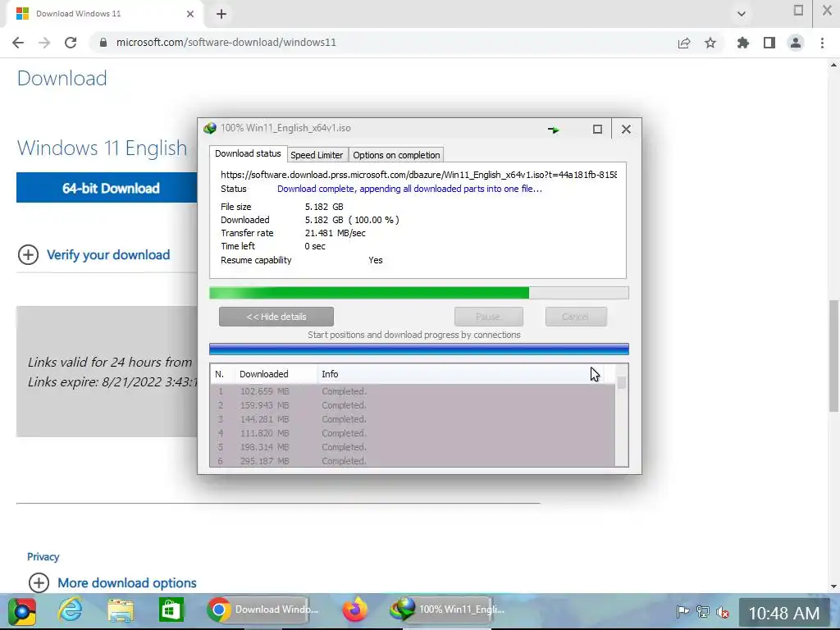
Task: Click the browser forward arrow
Action: (44, 43)
